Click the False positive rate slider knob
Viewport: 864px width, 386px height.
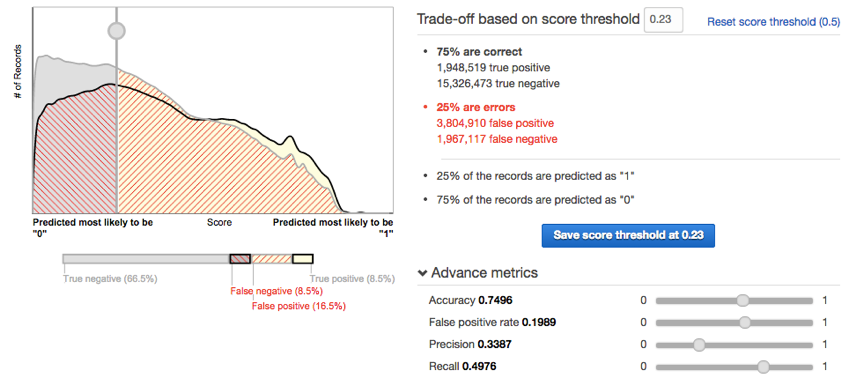pyautogui.click(x=745, y=322)
